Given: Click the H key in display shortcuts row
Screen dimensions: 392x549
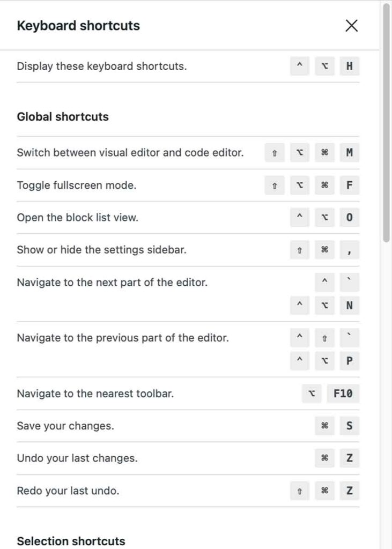Looking at the screenshot, I should click(x=349, y=66).
